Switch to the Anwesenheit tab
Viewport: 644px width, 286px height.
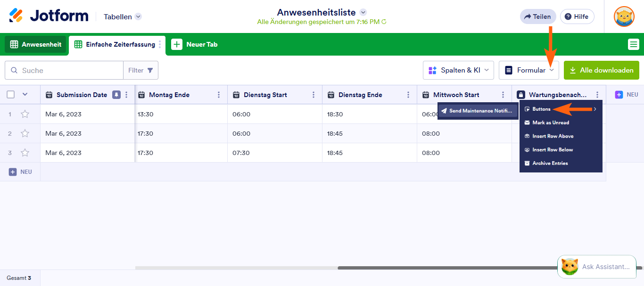[x=36, y=44]
